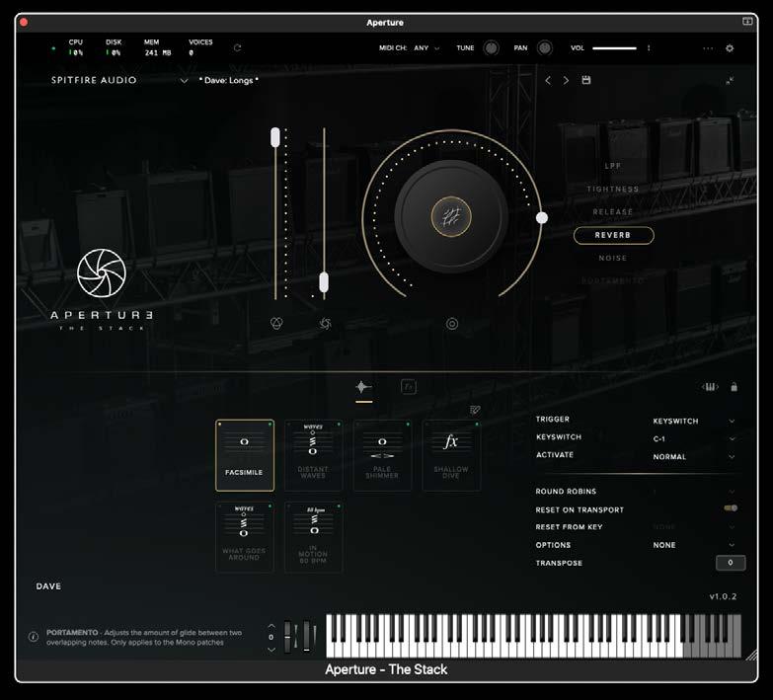The width and height of the screenshot is (773, 700).
Task: Switch to the FX tab
Action: point(409,387)
